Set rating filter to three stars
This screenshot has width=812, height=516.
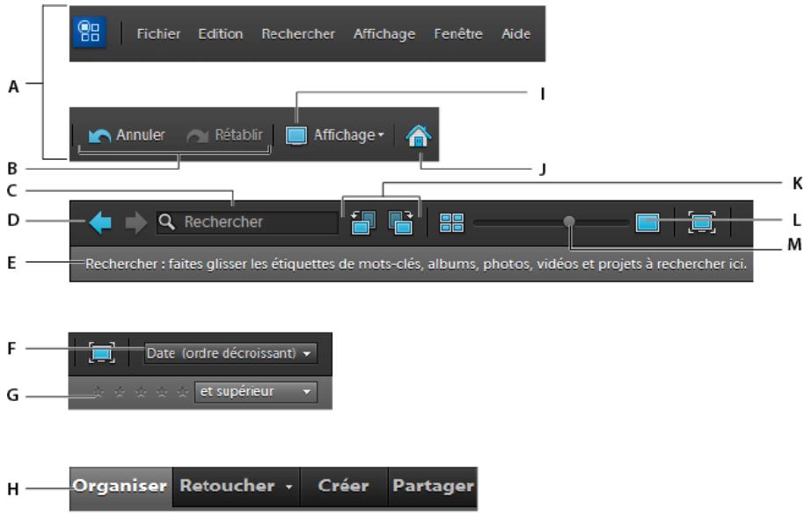(141, 392)
